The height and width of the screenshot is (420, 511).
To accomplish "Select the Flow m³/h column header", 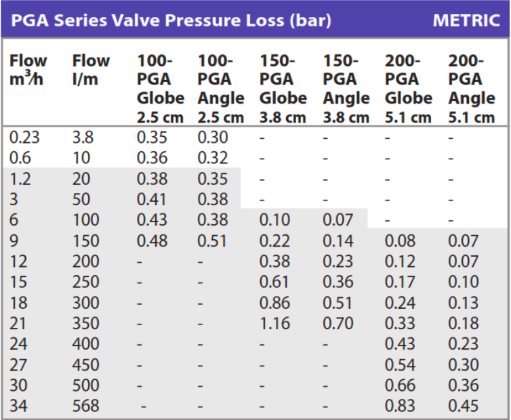I will pos(28,69).
